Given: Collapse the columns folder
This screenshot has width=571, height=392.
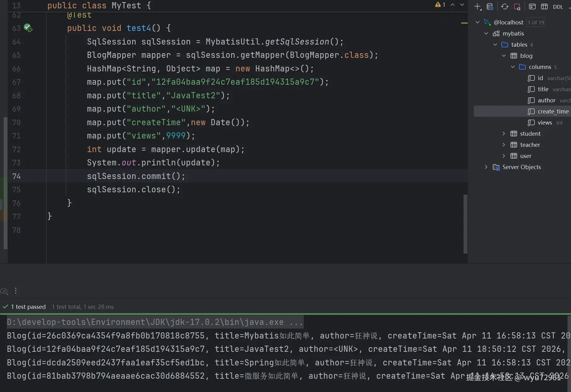Looking at the screenshot, I should 513,67.
